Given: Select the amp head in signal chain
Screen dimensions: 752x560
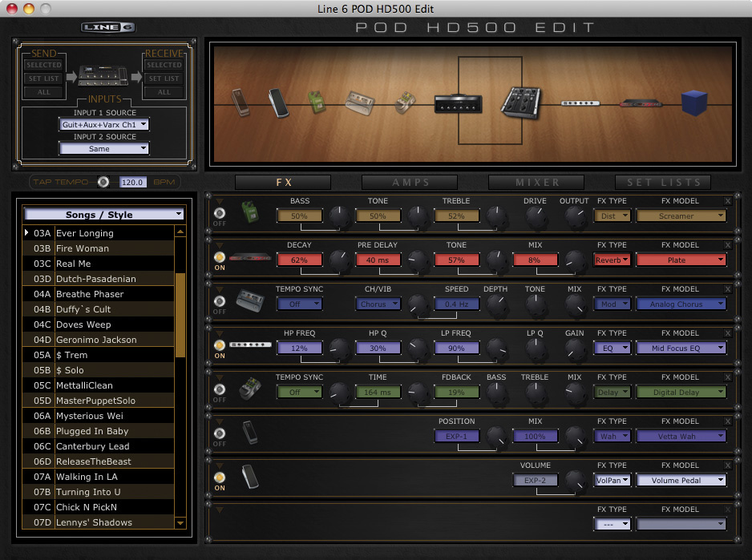Looking at the screenshot, I should 458,103.
